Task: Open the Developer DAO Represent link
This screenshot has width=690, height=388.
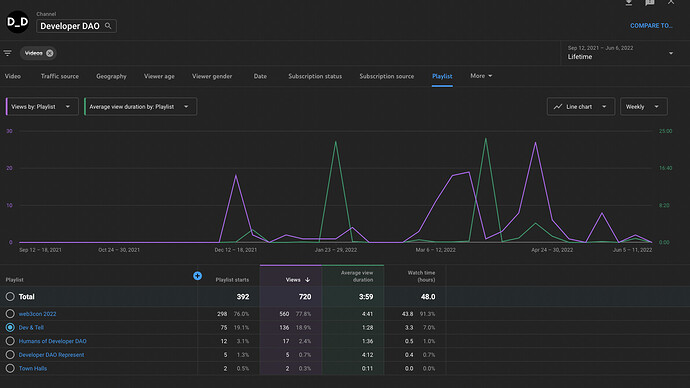Action: [51, 355]
